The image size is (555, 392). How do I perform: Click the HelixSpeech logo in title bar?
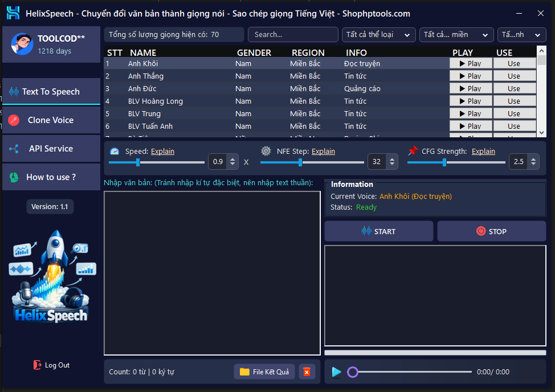[13, 13]
